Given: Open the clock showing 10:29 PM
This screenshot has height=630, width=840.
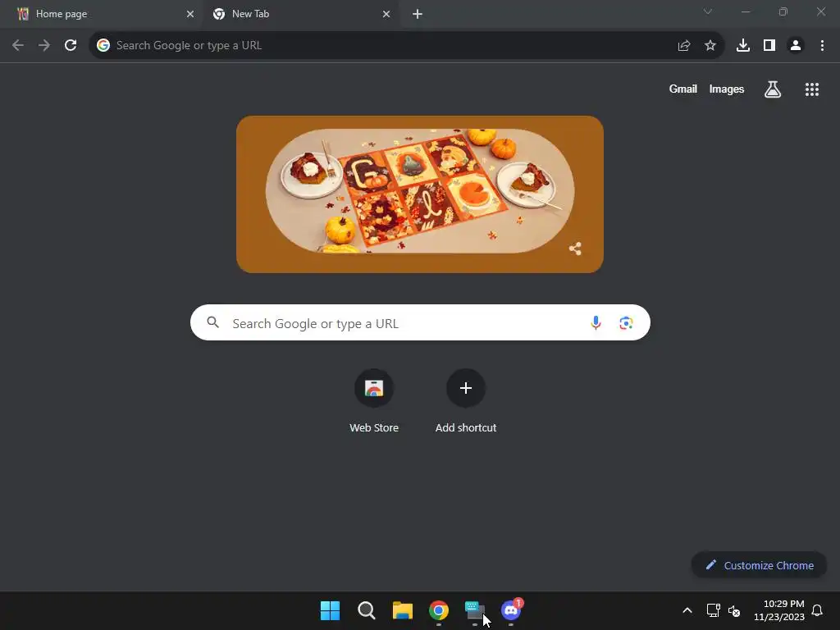Looking at the screenshot, I should point(779,610).
